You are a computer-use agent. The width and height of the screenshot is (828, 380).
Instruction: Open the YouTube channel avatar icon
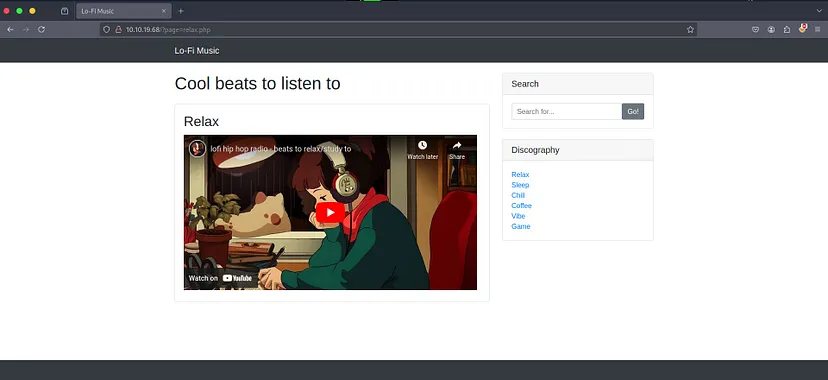point(197,148)
